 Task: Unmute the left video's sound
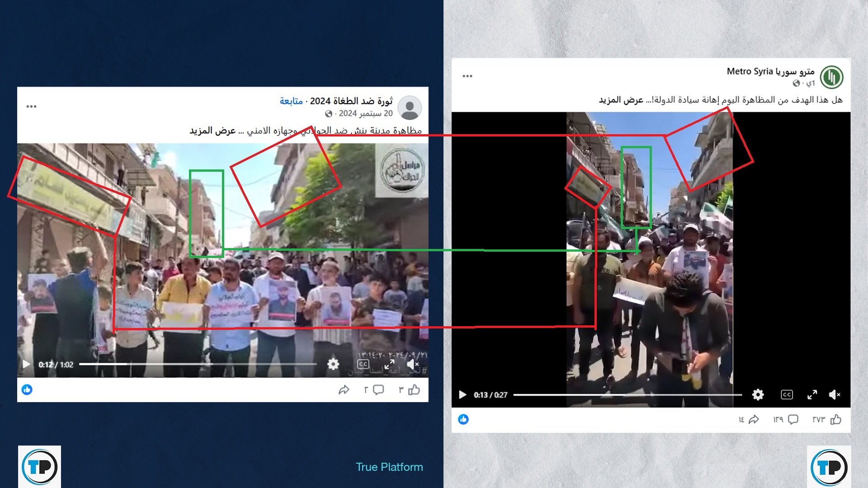click(412, 364)
